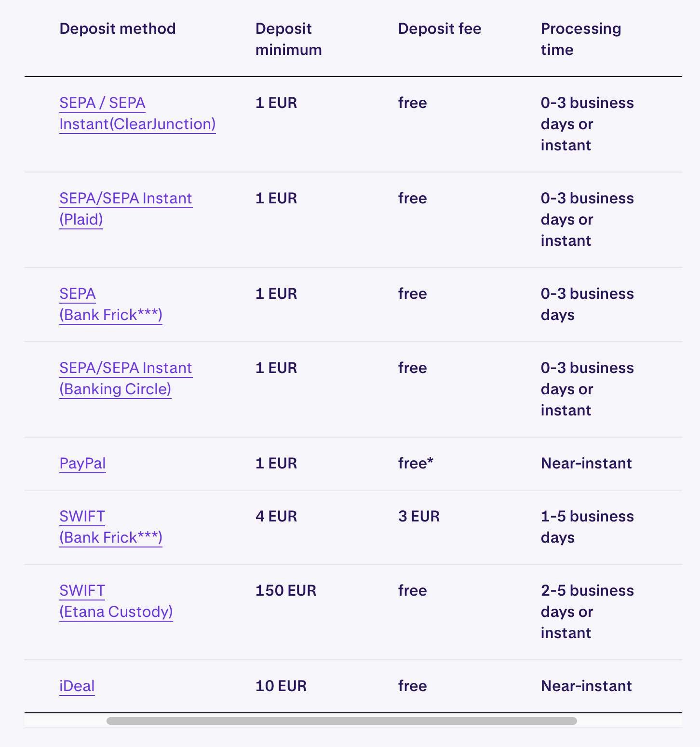The width and height of the screenshot is (700, 747).
Task: Click the Deposit fee column header
Action: pyautogui.click(x=439, y=29)
